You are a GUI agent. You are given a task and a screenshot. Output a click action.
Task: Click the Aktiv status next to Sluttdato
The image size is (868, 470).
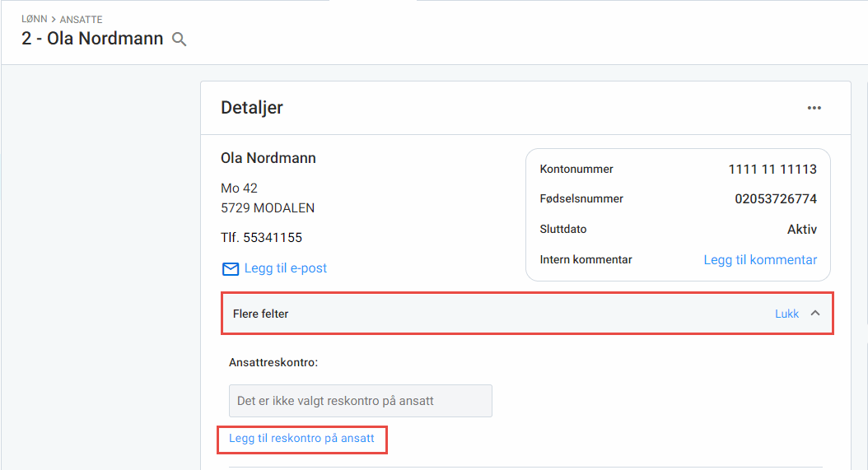point(801,230)
